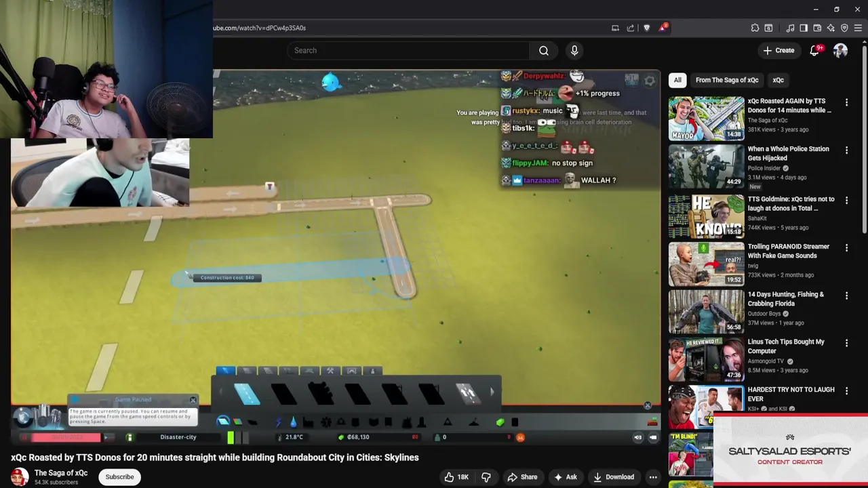Viewport: 868px width, 488px height.
Task: Open The Saga of xQc channel link
Action: (x=61, y=473)
